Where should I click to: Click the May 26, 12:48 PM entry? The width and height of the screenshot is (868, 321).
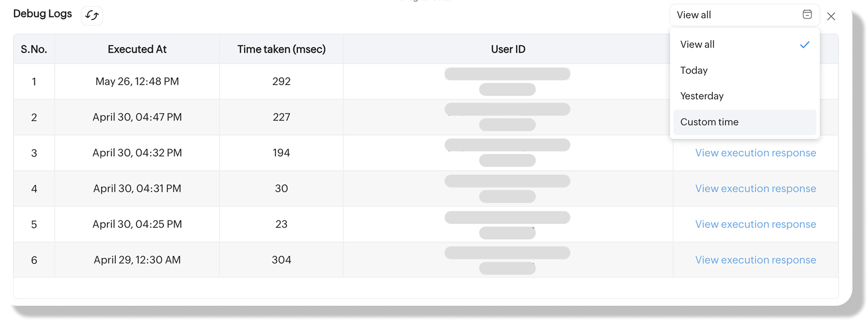click(x=137, y=82)
